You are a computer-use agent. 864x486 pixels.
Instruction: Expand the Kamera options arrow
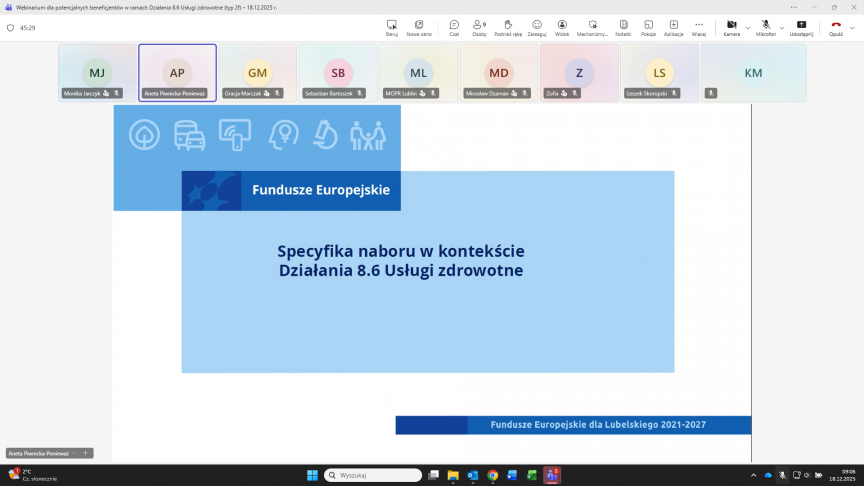point(748,27)
